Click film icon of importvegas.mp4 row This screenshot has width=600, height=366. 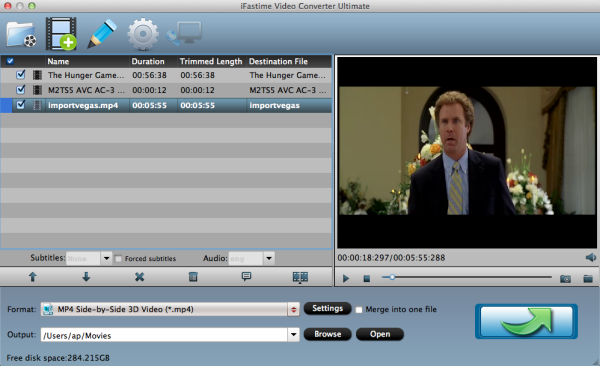click(x=37, y=105)
